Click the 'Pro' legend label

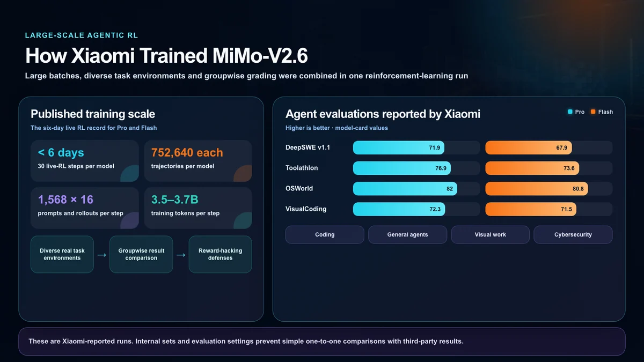(580, 112)
